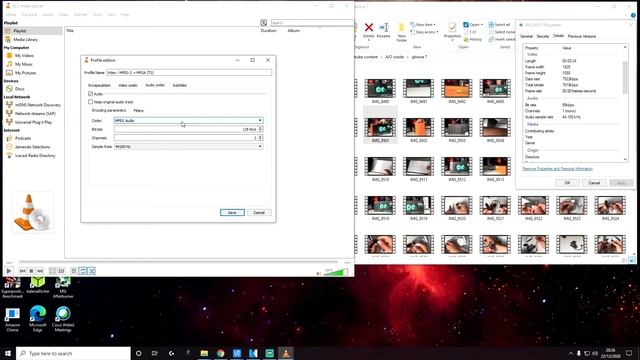Switch to Encoding parameters sub-tab
Viewport: 640px width, 360px height.
point(109,111)
